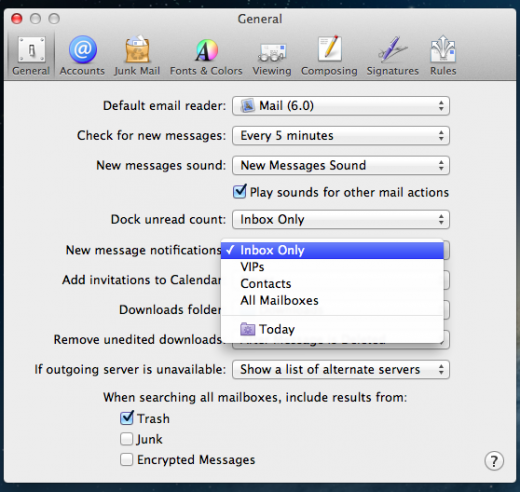Open Dock unread count dropdown
520x492 pixels.
(x=341, y=219)
